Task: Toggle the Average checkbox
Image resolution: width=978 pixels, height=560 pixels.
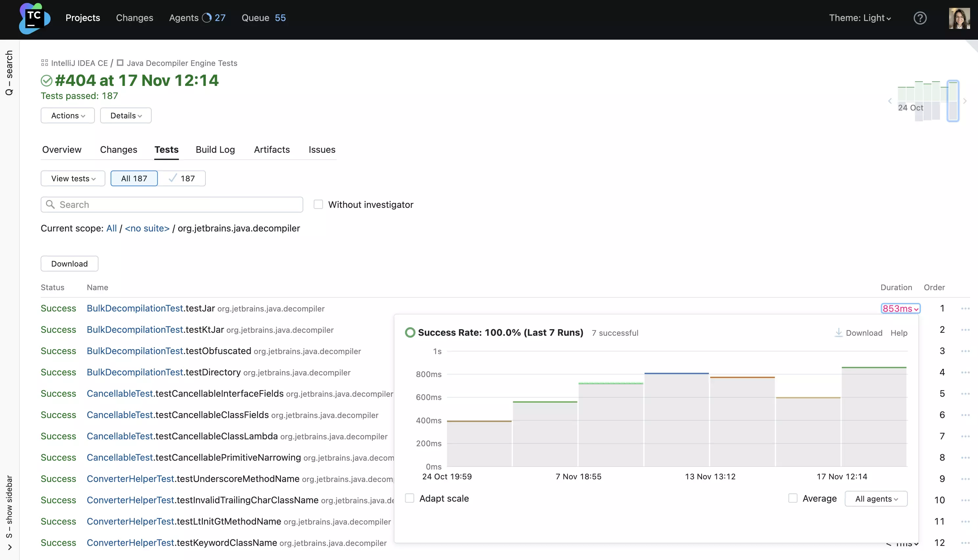Action: (x=793, y=498)
